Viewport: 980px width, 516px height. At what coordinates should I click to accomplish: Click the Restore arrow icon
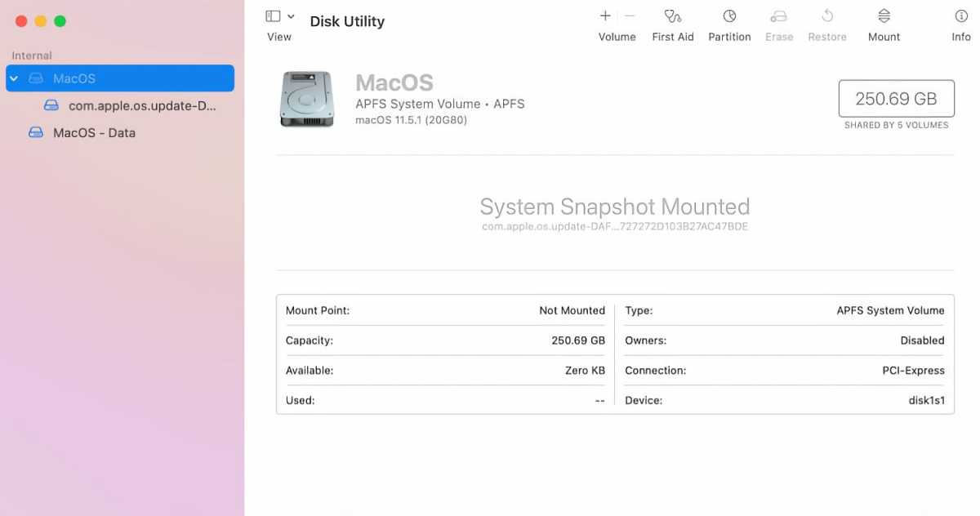(827, 16)
